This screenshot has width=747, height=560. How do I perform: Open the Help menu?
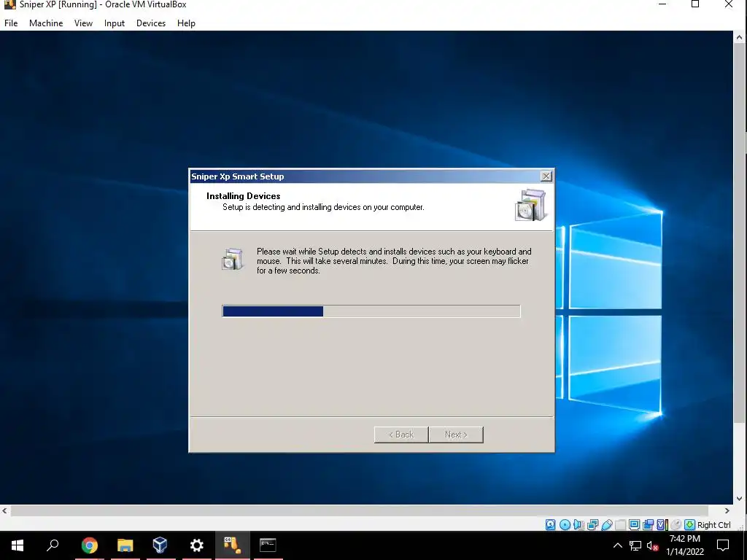(x=186, y=23)
